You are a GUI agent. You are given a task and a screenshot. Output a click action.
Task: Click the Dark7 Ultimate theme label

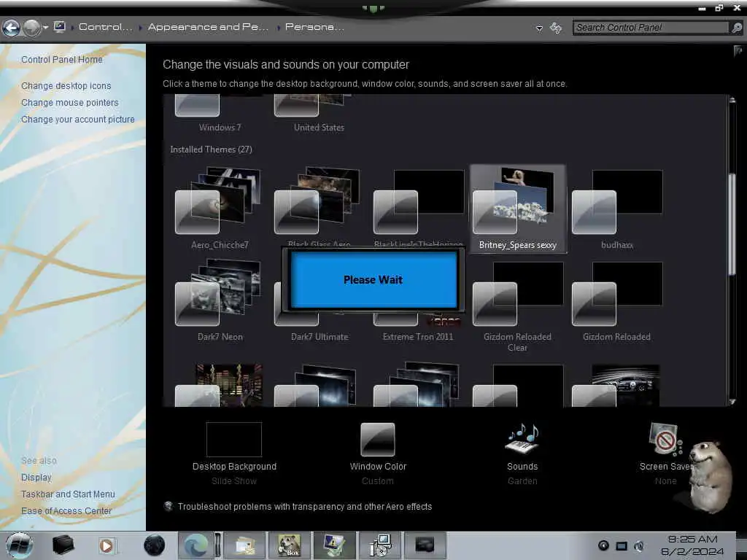point(320,337)
